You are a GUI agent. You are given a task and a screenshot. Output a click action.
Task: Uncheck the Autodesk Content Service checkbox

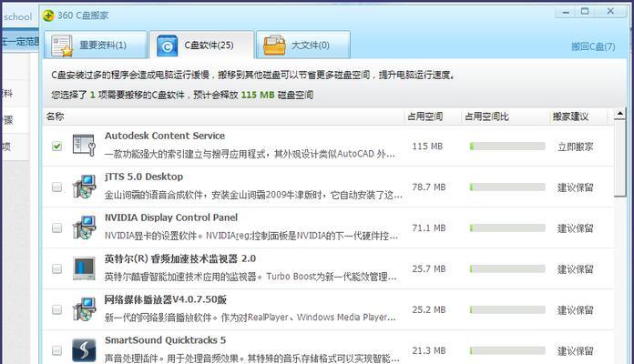tap(57, 147)
